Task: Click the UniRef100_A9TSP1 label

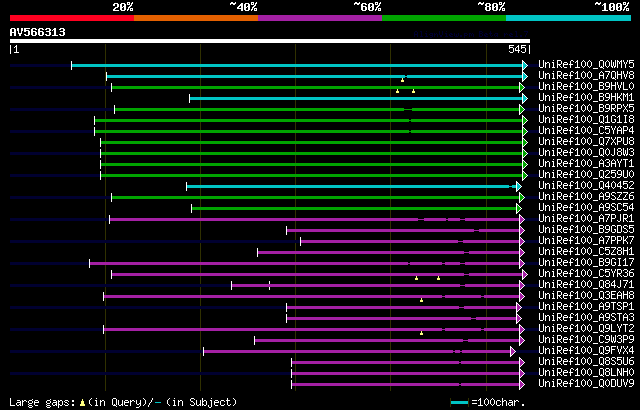Action: point(586,307)
